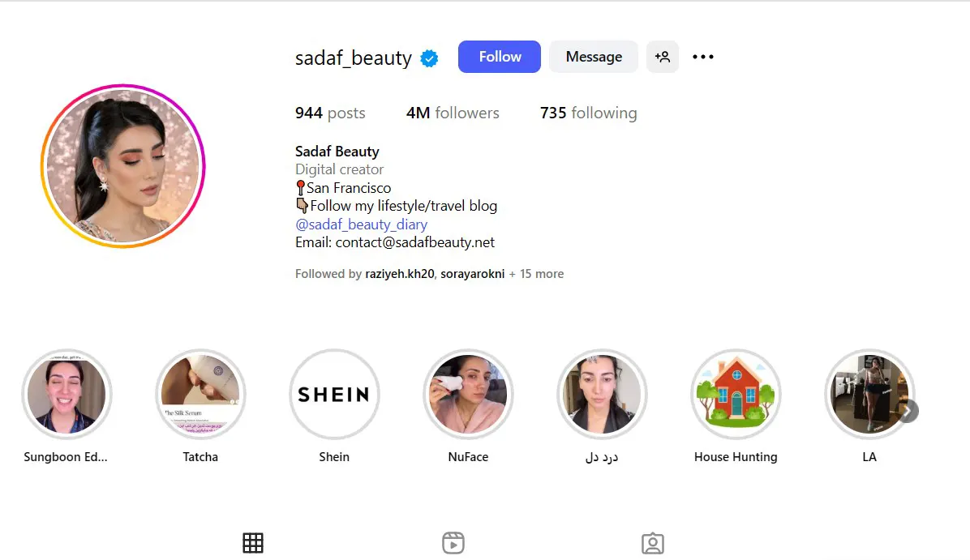Open the House Hunting highlight

click(x=736, y=395)
